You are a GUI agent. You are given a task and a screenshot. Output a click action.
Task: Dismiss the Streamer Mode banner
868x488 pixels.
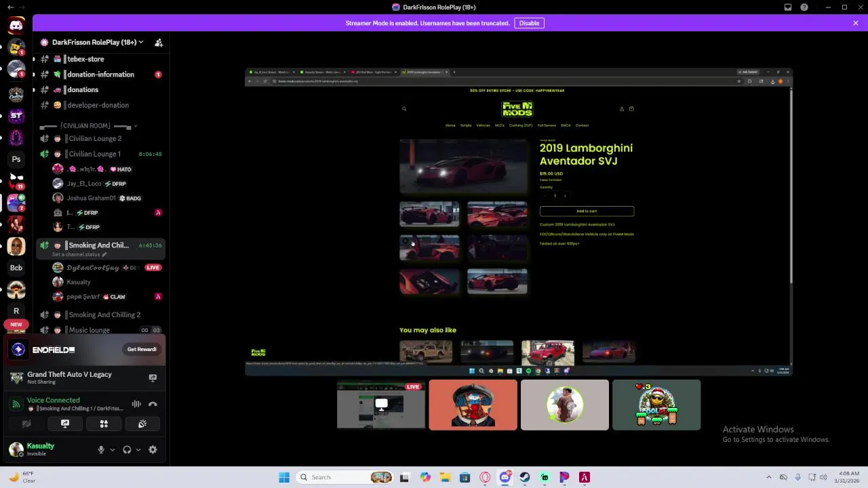(856, 23)
